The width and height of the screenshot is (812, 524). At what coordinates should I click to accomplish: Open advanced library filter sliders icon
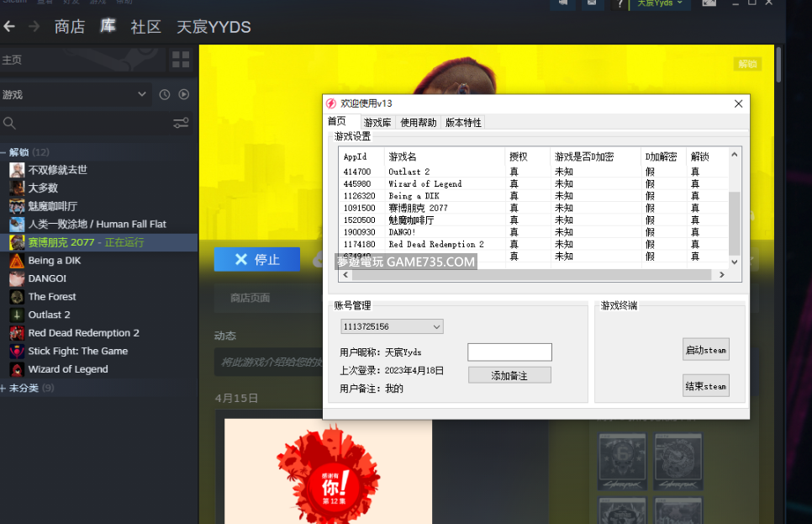click(181, 123)
